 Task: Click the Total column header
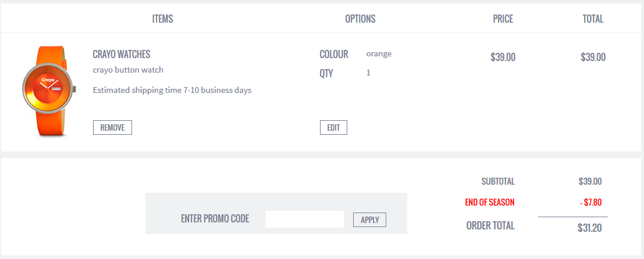pyautogui.click(x=593, y=19)
